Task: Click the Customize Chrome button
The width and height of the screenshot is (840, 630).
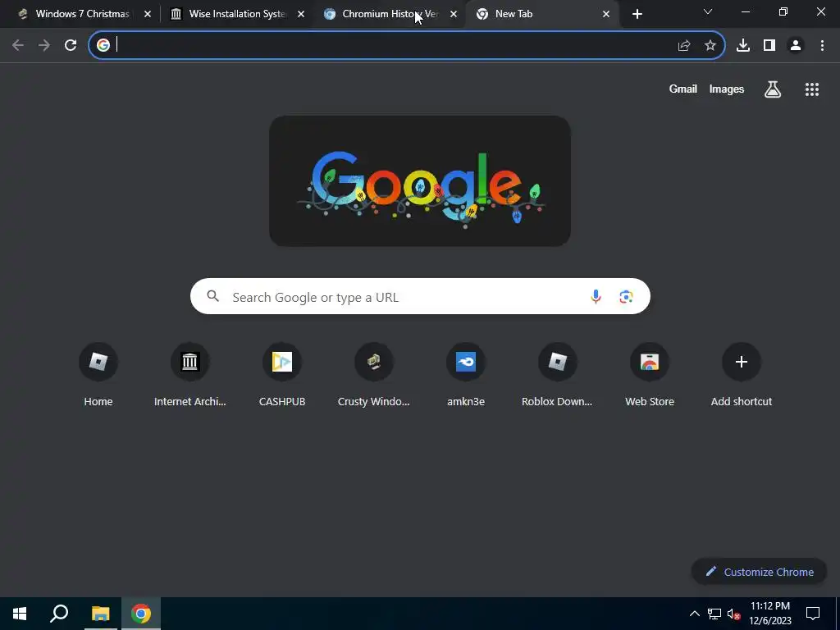Action: pos(760,572)
